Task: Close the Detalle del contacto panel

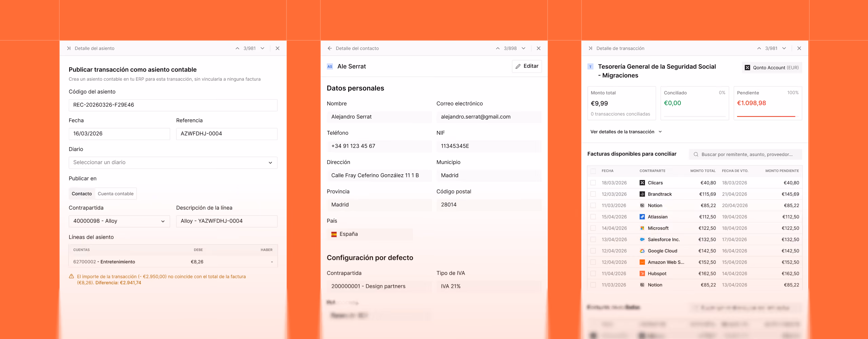Action: coord(539,48)
